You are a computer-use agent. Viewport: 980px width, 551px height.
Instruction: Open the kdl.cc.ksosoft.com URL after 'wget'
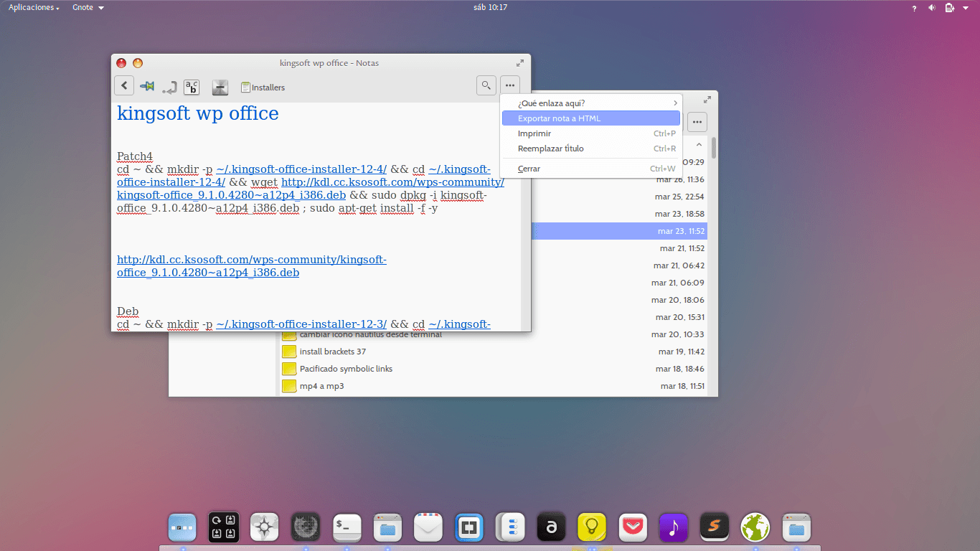click(x=392, y=182)
